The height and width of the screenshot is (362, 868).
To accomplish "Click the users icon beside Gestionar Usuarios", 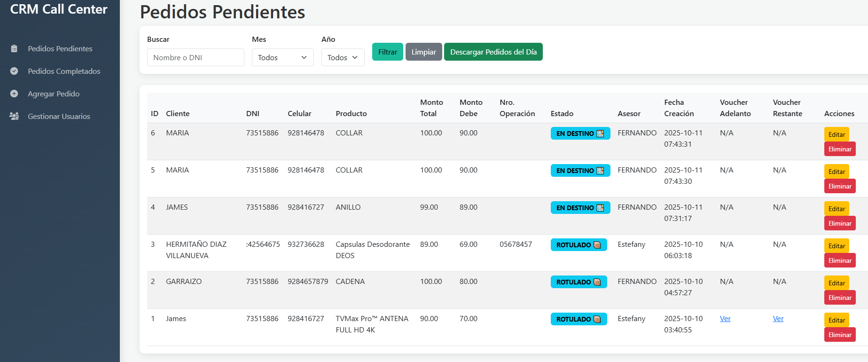I will click(14, 116).
